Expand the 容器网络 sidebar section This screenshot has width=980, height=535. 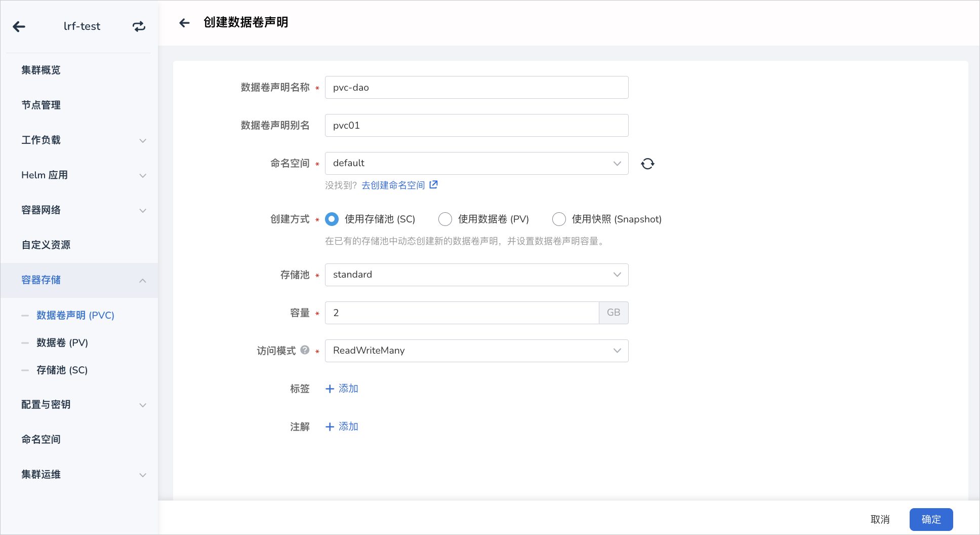tap(79, 210)
